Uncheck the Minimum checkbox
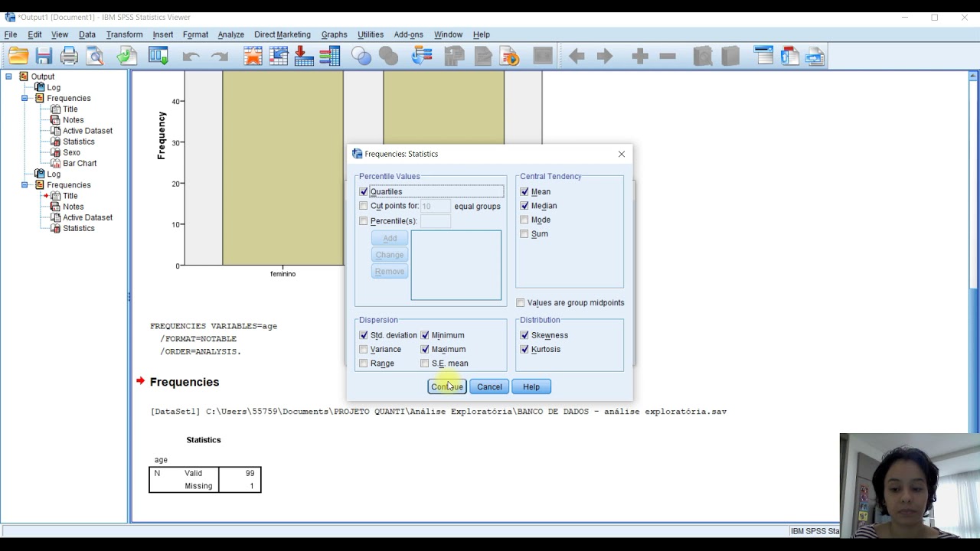Screen dimensions: 980x551 (x=425, y=335)
